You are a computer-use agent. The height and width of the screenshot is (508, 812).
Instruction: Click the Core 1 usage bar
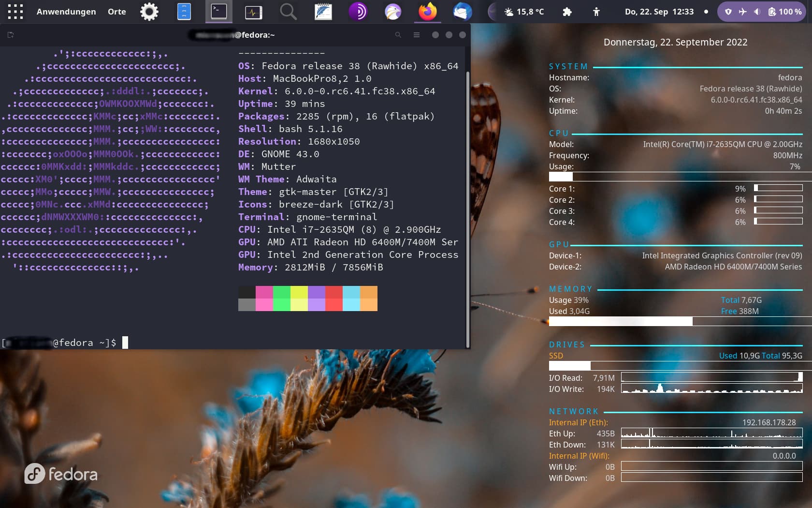tap(778, 188)
